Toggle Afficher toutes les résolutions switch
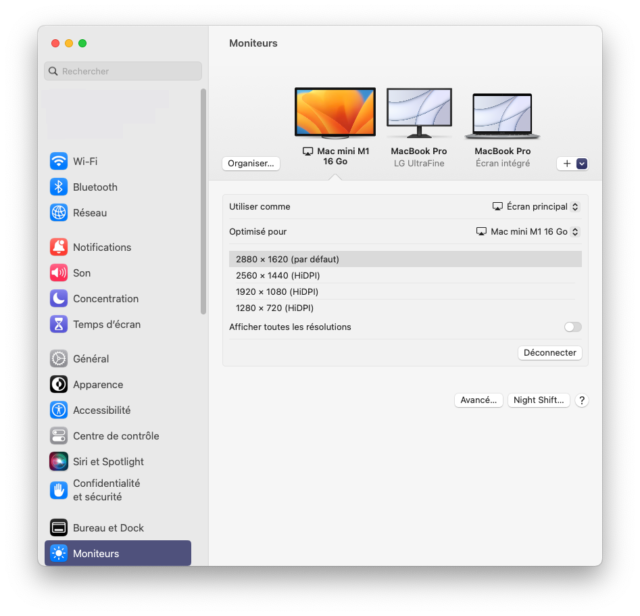The image size is (640, 616). click(573, 327)
